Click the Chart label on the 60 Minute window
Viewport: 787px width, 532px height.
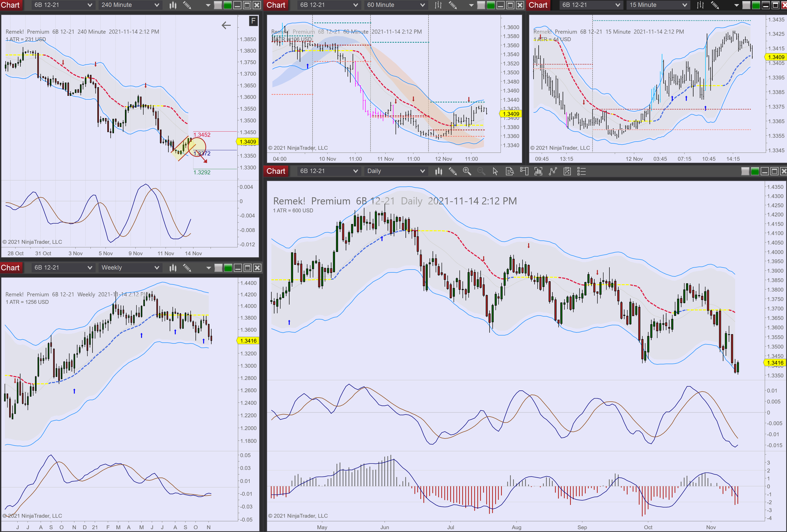coord(276,5)
